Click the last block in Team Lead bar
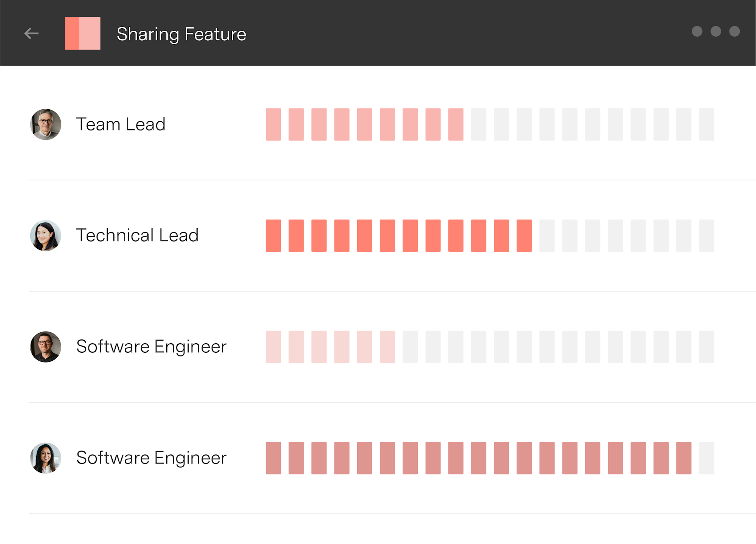The height and width of the screenshot is (544, 756). 706,124
